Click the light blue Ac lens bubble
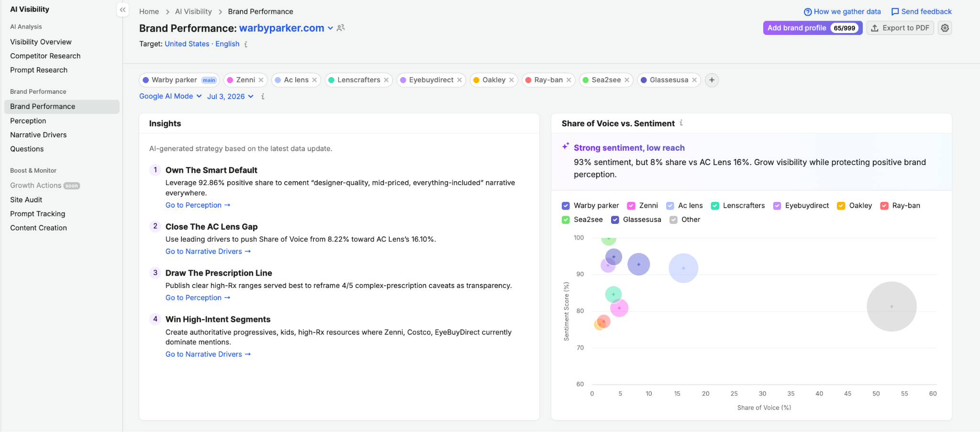The height and width of the screenshot is (432, 980). [x=683, y=268]
